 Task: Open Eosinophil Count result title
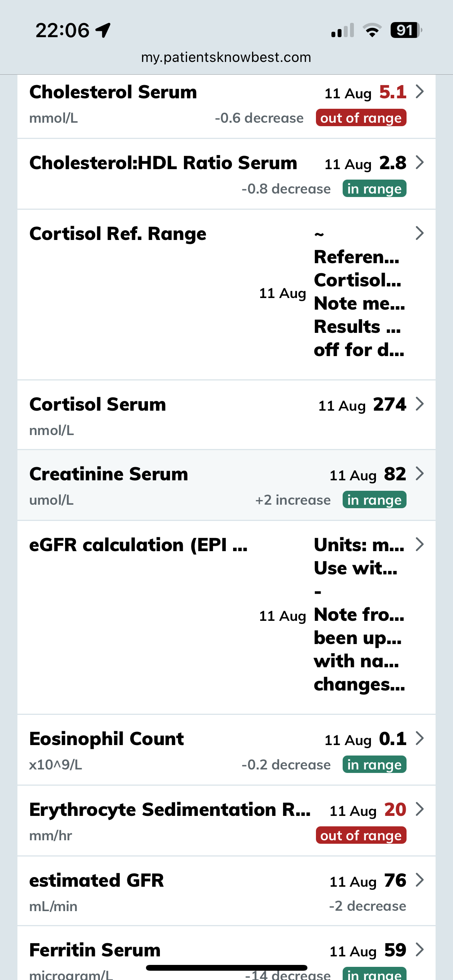coord(106,739)
